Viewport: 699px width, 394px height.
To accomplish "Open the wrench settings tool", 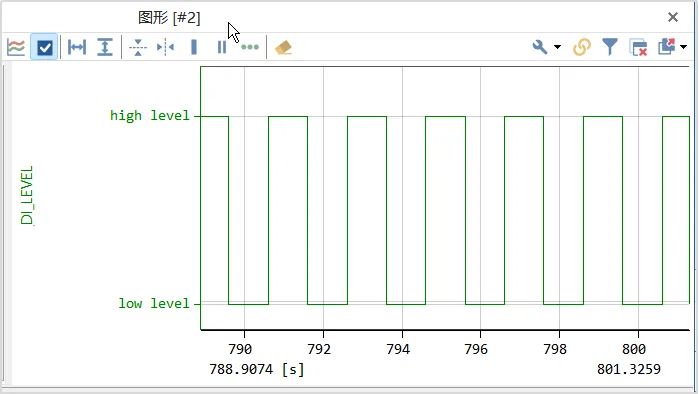I will 539,47.
